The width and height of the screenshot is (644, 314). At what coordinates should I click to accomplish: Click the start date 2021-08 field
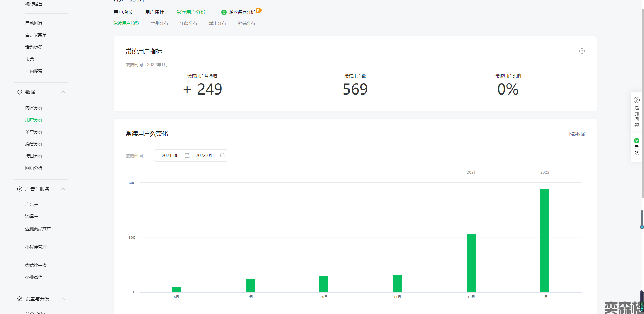170,155
